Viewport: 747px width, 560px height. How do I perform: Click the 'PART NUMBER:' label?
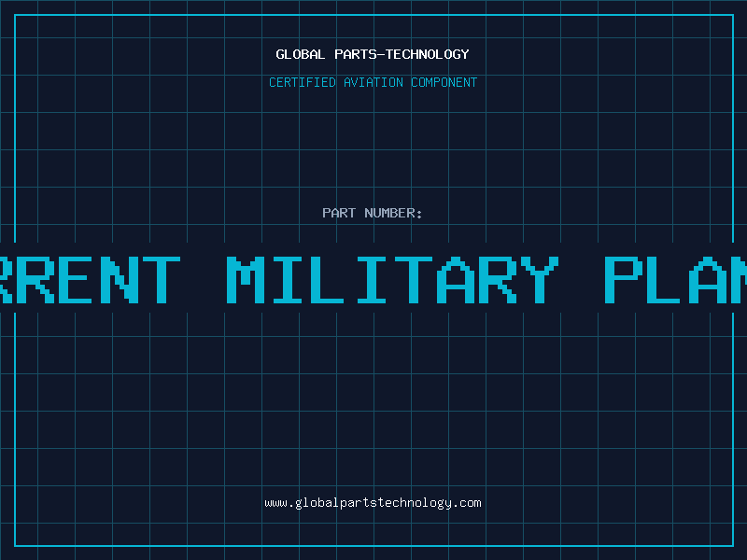373,213
